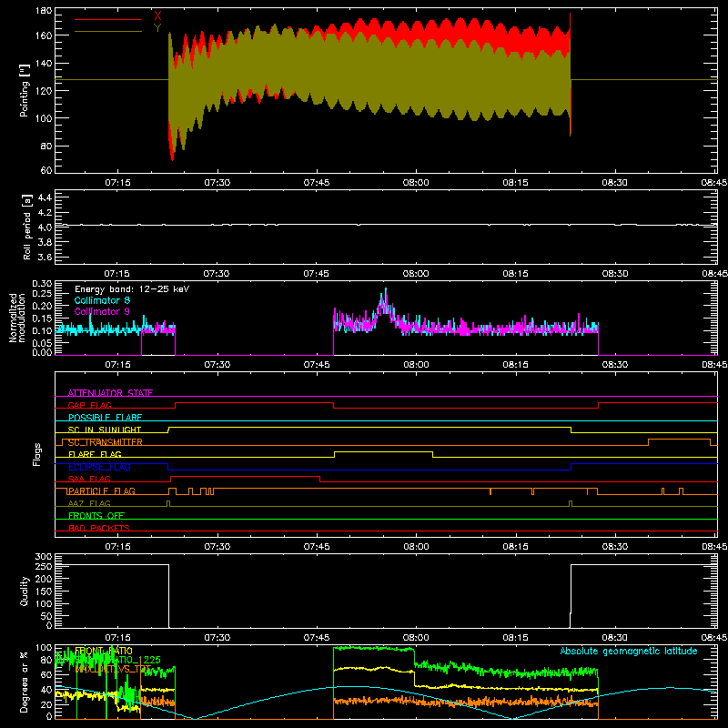Click the 0.30 value on the modulation axis

point(42,284)
